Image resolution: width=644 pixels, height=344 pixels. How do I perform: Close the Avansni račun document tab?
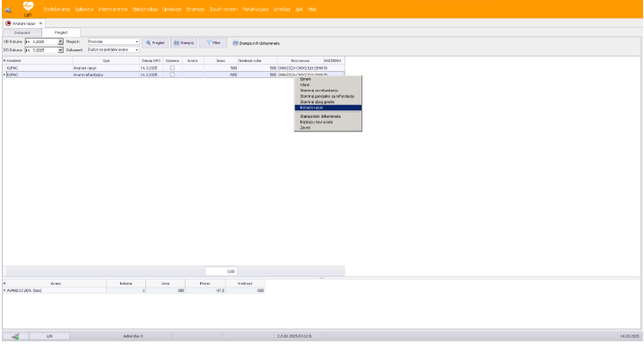(x=40, y=23)
